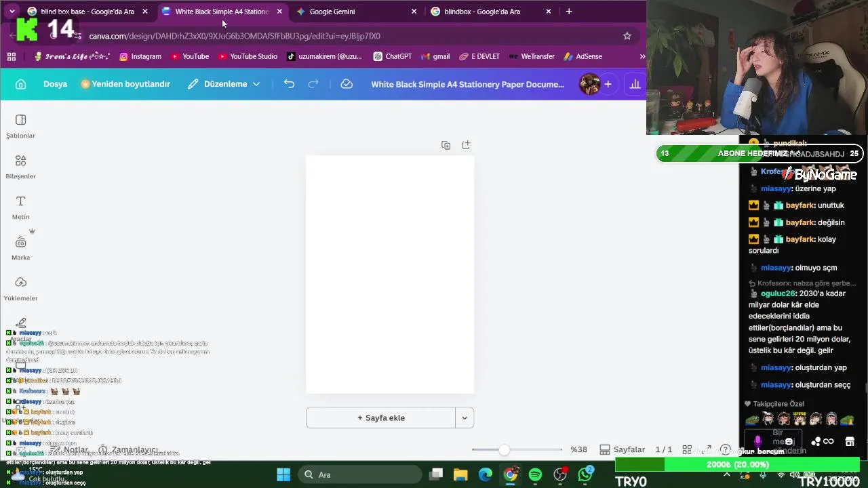
Task: Open YouTube Studio bookmark
Action: (247, 56)
